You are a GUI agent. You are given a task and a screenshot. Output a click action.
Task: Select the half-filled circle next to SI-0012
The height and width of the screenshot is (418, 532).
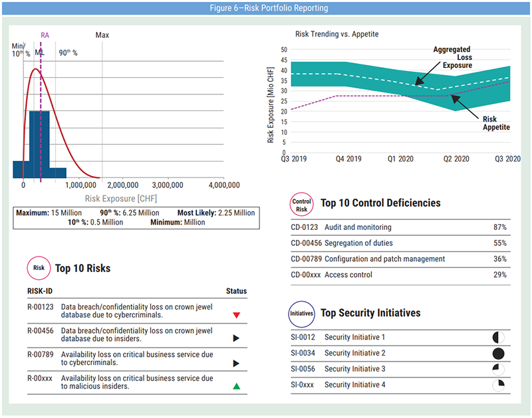pos(499,338)
